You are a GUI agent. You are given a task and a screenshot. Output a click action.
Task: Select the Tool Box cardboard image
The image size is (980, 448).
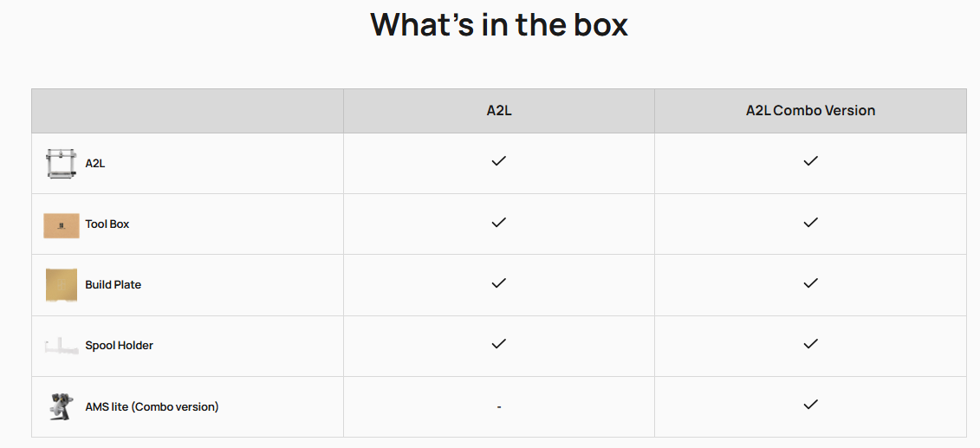pos(62,225)
